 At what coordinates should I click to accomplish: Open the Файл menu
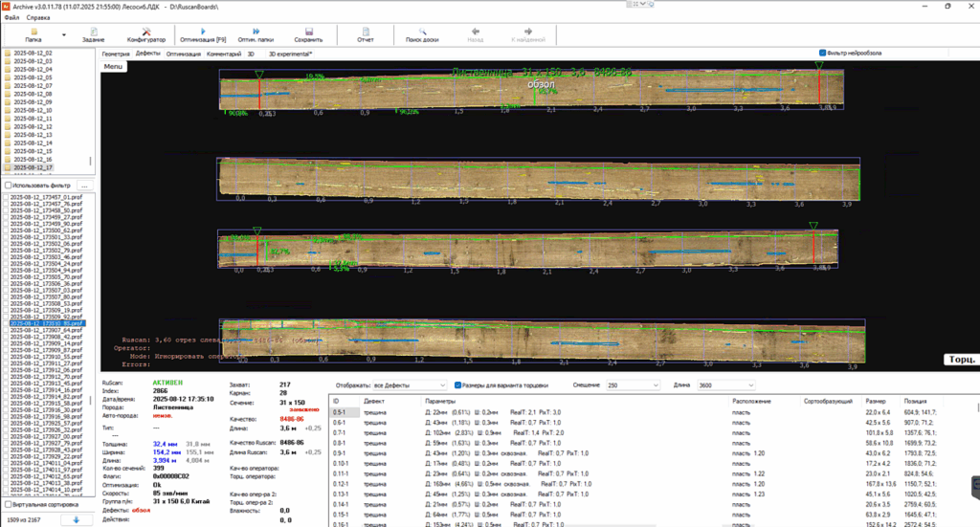[11, 17]
